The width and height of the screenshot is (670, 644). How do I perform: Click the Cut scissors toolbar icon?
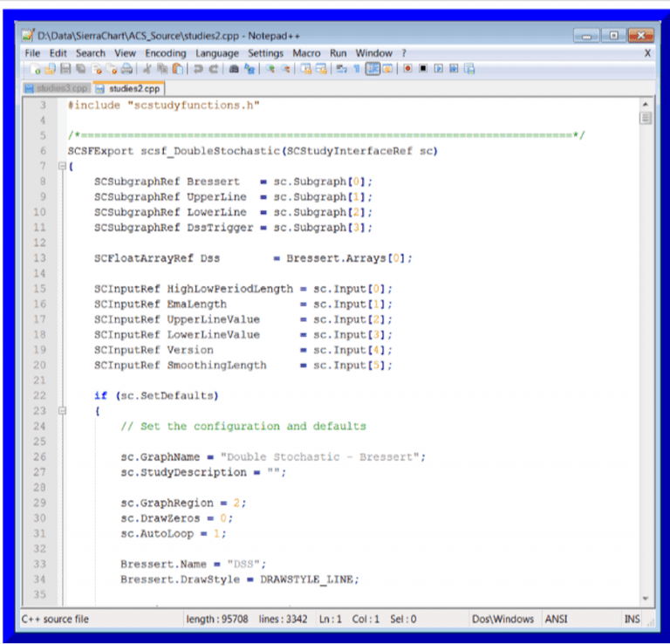(x=147, y=68)
